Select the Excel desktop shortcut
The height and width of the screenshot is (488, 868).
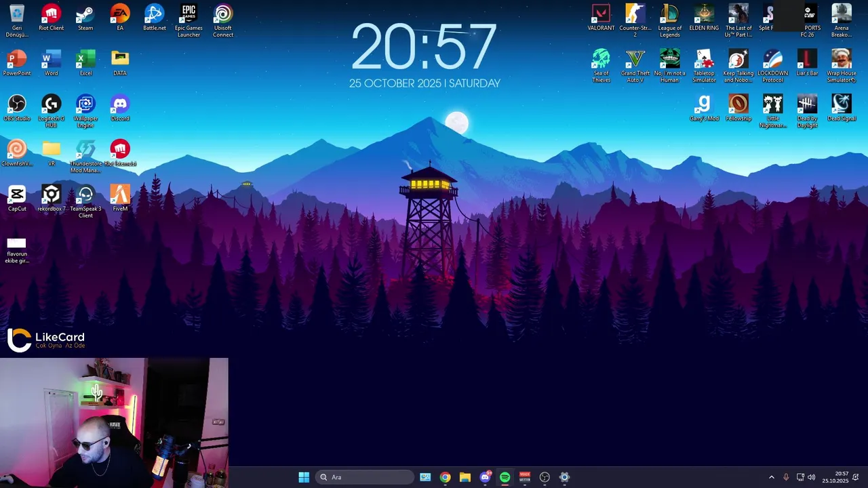point(85,63)
